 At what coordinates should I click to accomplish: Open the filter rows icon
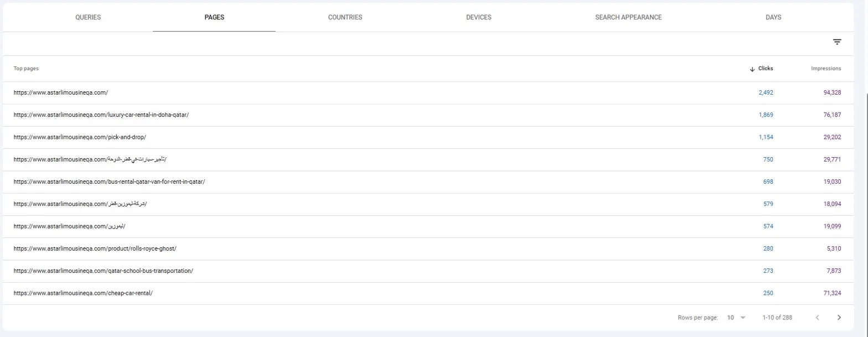pyautogui.click(x=837, y=42)
